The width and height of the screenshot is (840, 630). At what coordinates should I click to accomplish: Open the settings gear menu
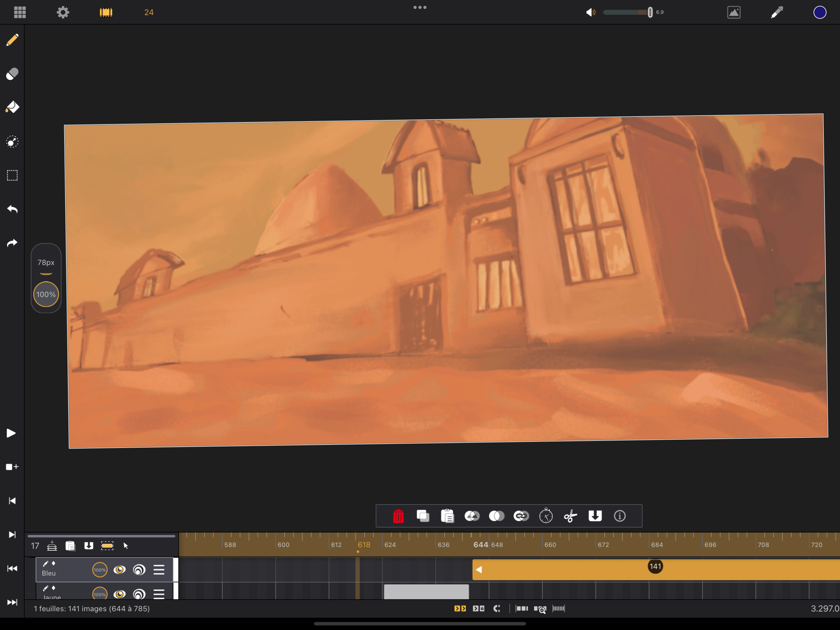[x=63, y=12]
